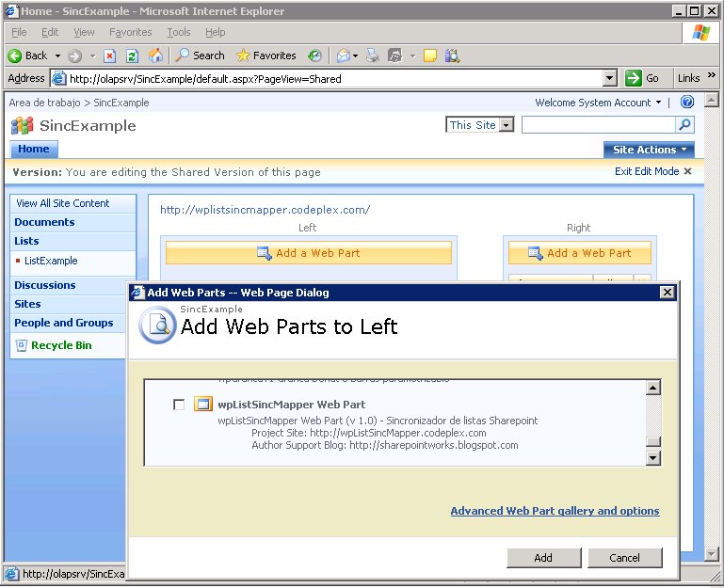The width and height of the screenshot is (724, 588).
Task: Click the Back arrow icon in toolbar
Action: click(15, 56)
